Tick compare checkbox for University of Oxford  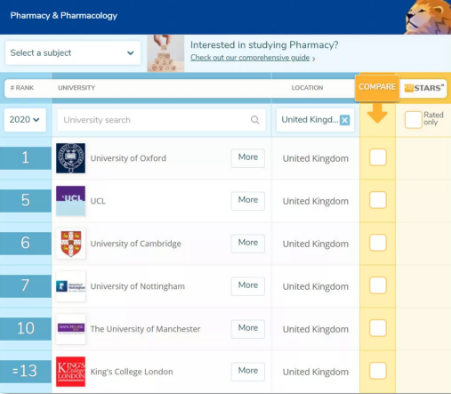click(378, 157)
